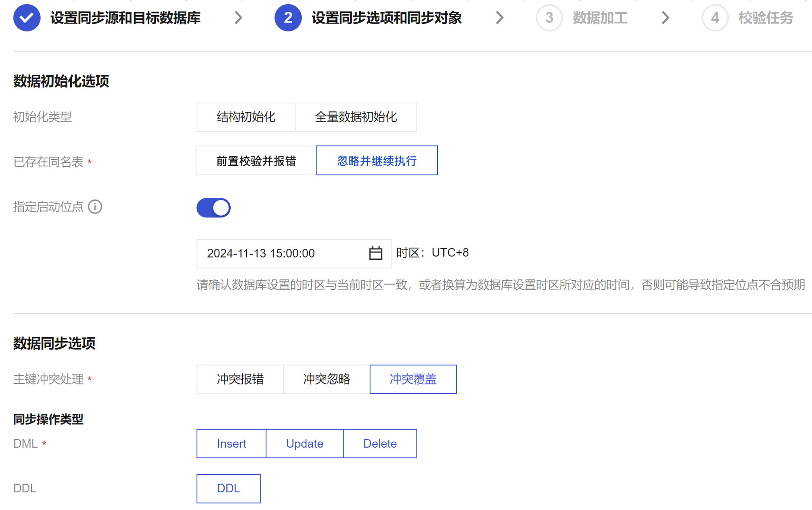Image resolution: width=812 pixels, height=510 pixels.
Task: Toggle the Insert DML operation
Action: tap(232, 444)
